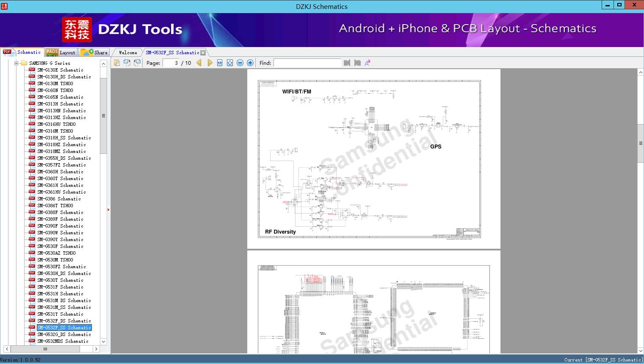Viewport: 644px width, 364px height.
Task: Click the document vertical scrollbar thumb
Action: click(x=641, y=143)
